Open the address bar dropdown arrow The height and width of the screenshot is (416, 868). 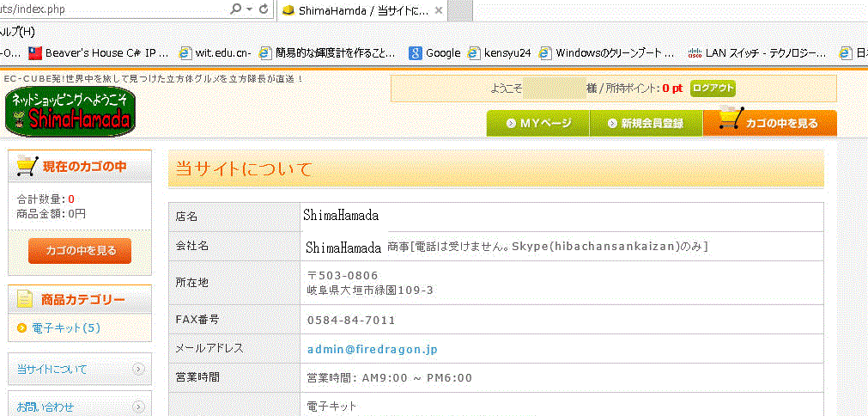pyautogui.click(x=249, y=9)
